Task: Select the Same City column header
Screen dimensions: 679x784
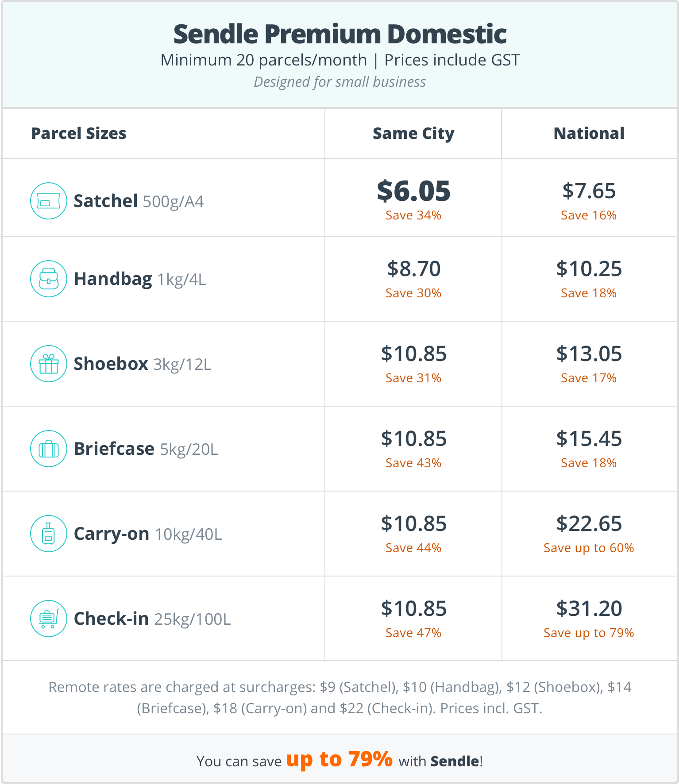Action: coord(413,134)
